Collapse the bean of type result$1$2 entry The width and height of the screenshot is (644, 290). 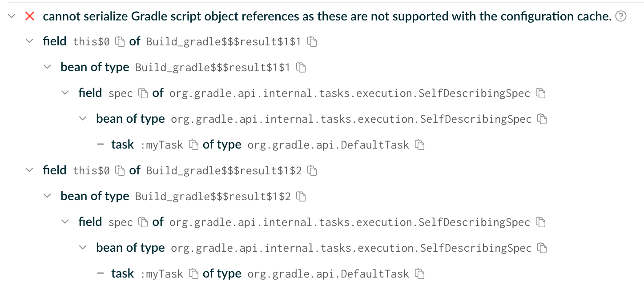(x=47, y=196)
